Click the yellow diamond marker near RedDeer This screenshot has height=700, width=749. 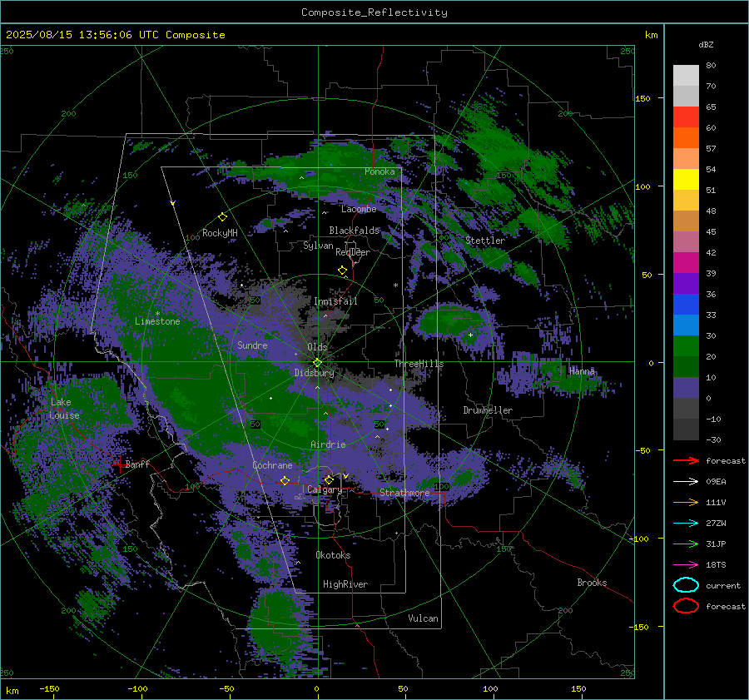pos(343,271)
